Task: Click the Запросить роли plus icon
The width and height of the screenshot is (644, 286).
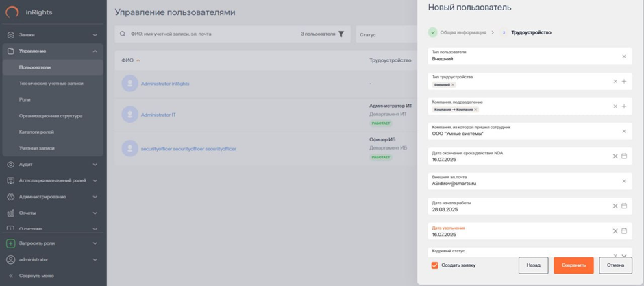Action: tap(11, 243)
